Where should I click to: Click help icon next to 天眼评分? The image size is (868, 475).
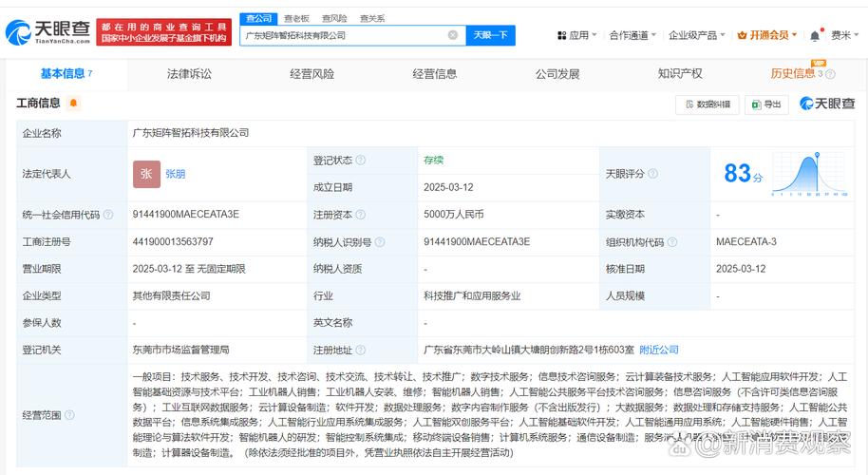click(x=653, y=174)
